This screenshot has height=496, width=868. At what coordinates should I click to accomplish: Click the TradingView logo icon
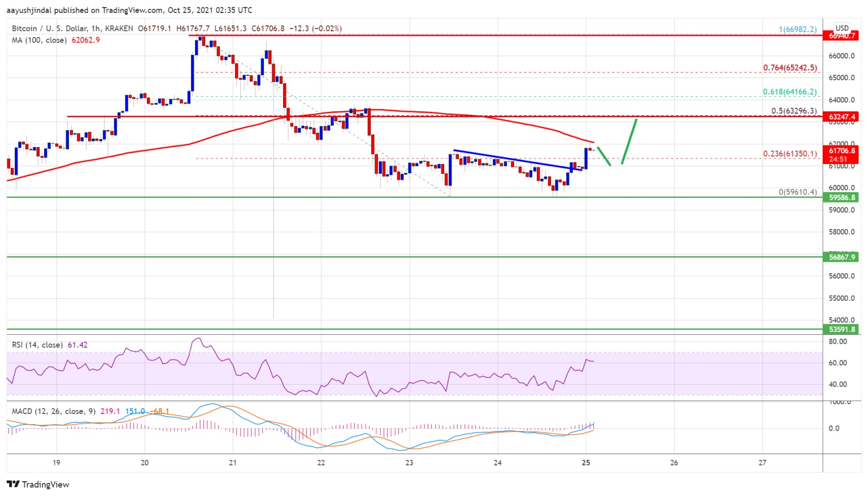click(x=13, y=484)
